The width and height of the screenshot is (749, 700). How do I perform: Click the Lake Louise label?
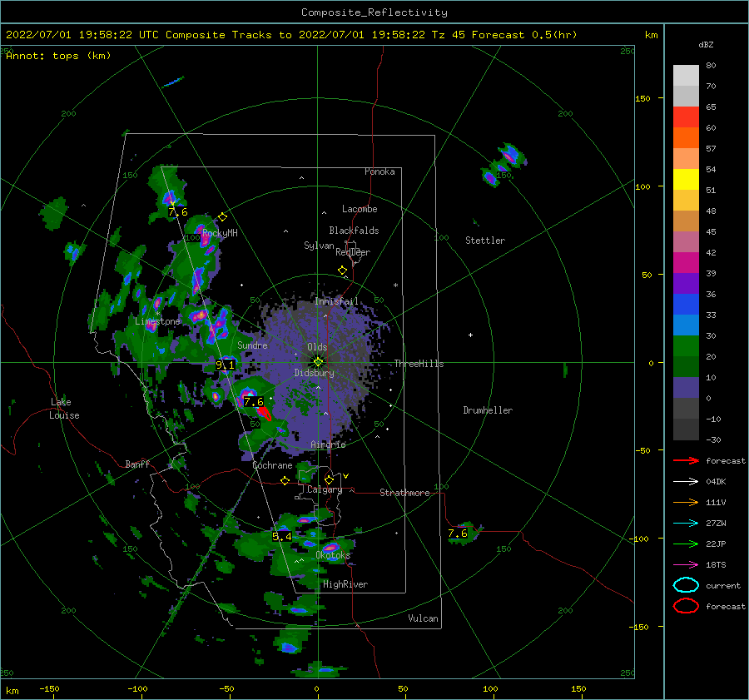[x=64, y=409]
